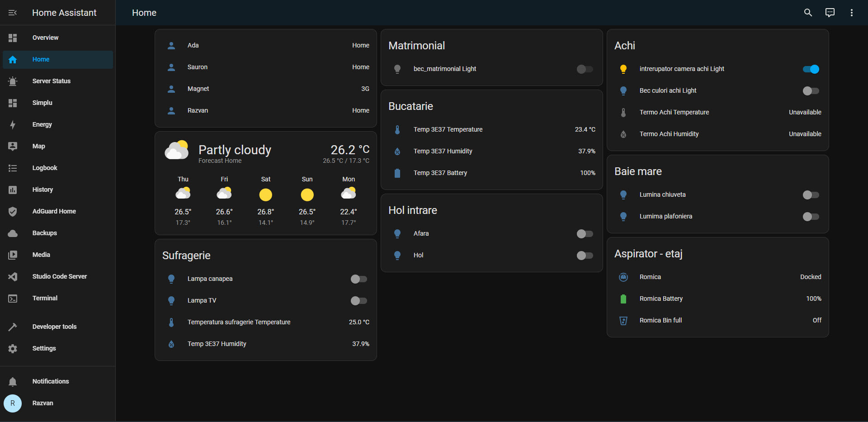The height and width of the screenshot is (422, 868).
Task: Open the Achi area heading
Action: point(625,46)
